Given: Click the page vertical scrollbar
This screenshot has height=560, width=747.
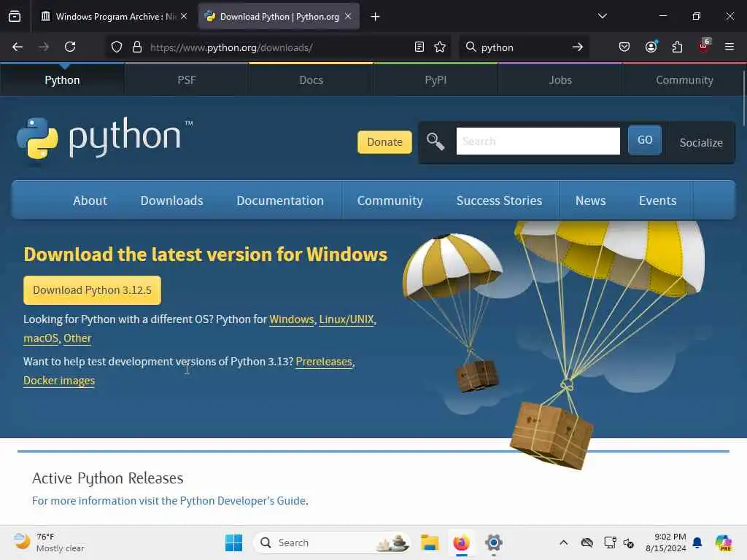Looking at the screenshot, I should tap(744, 99).
